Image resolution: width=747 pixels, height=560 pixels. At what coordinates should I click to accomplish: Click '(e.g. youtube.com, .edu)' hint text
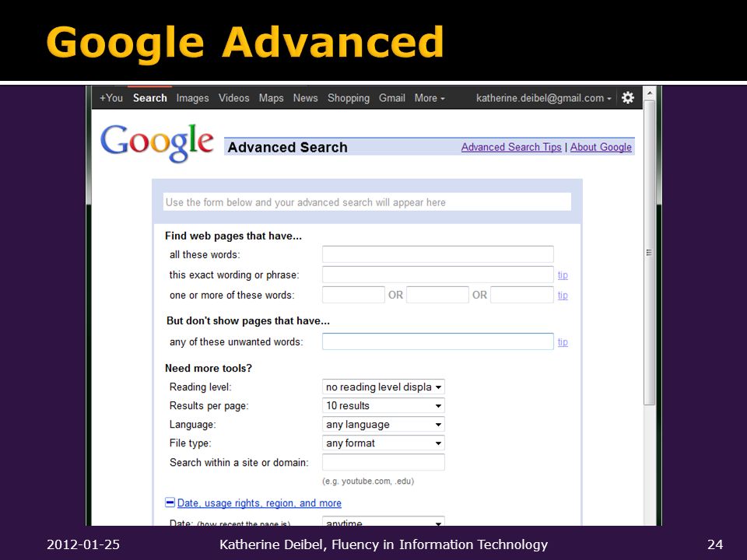[368, 481]
